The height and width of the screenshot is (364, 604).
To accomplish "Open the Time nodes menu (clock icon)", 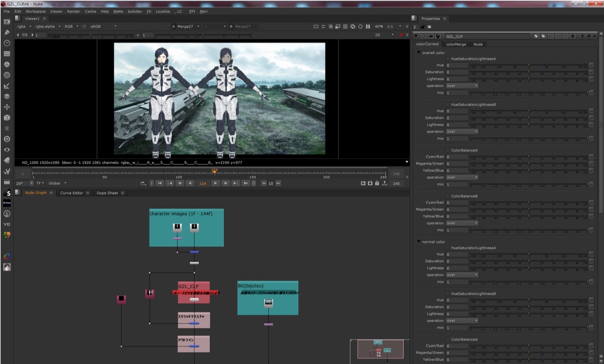I will pos(6,43).
